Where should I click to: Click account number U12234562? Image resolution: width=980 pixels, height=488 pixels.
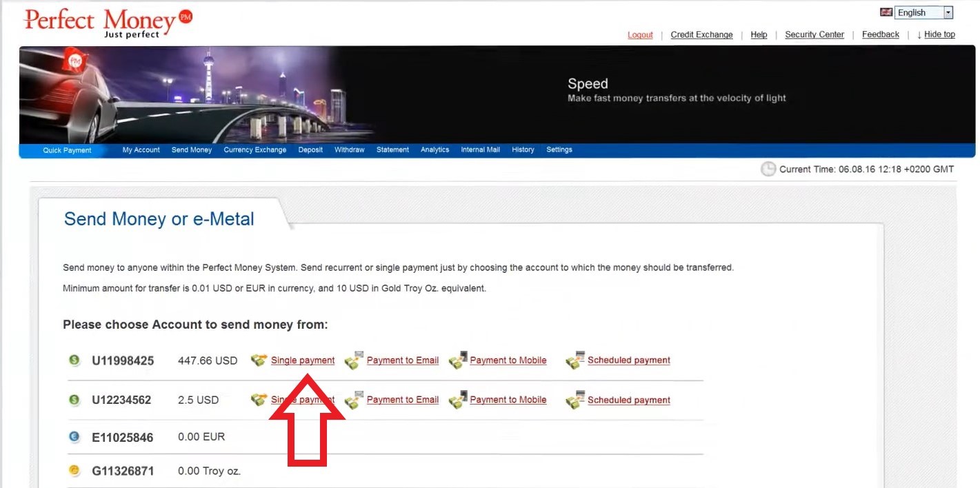121,400
